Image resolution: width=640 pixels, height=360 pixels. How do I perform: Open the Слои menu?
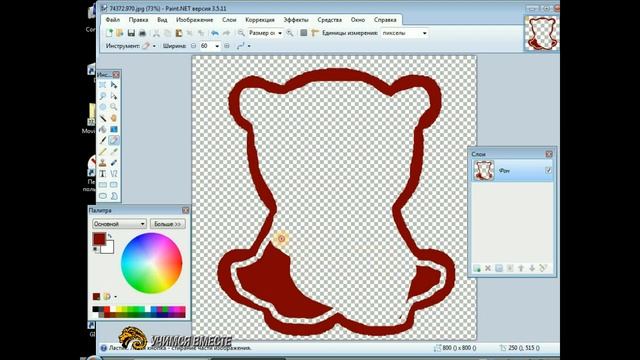click(x=229, y=20)
